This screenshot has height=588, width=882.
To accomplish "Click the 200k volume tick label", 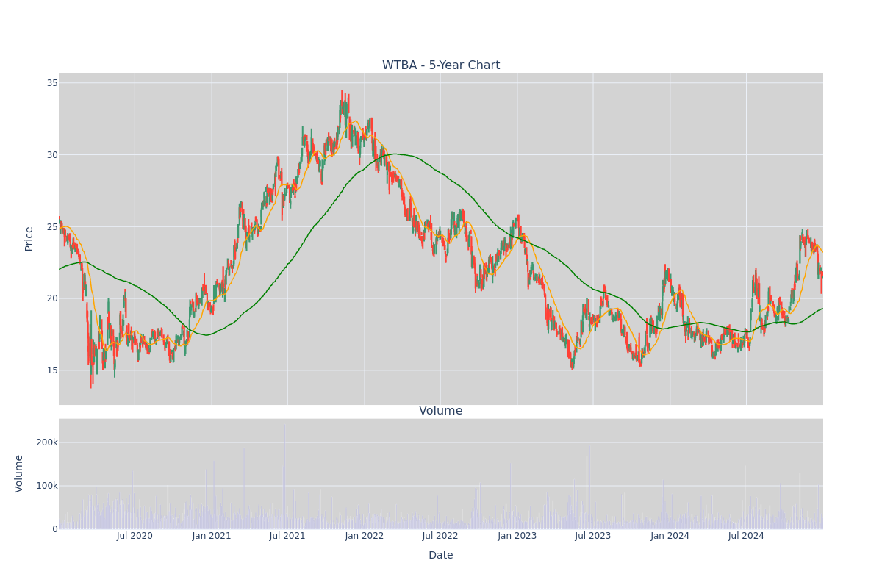I will (47, 442).
